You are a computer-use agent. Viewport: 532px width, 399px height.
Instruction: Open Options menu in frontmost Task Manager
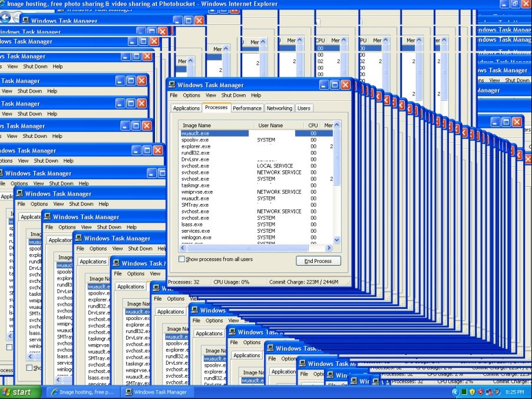(x=191, y=95)
